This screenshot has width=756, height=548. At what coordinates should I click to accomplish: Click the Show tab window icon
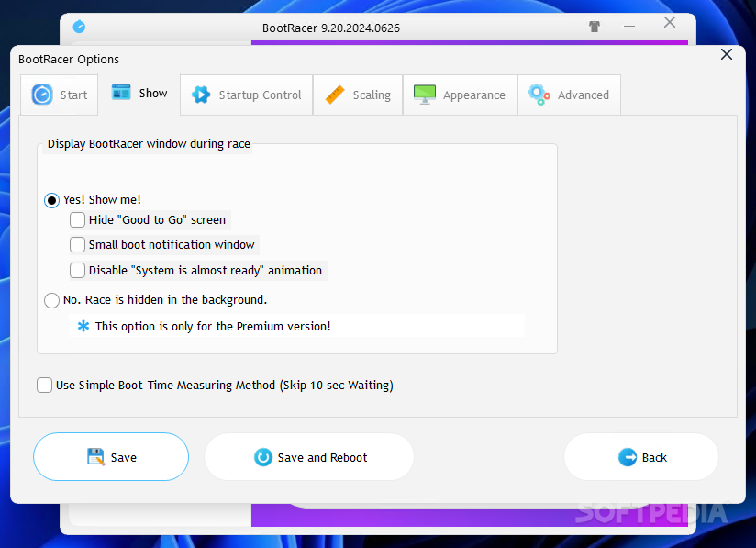121,92
